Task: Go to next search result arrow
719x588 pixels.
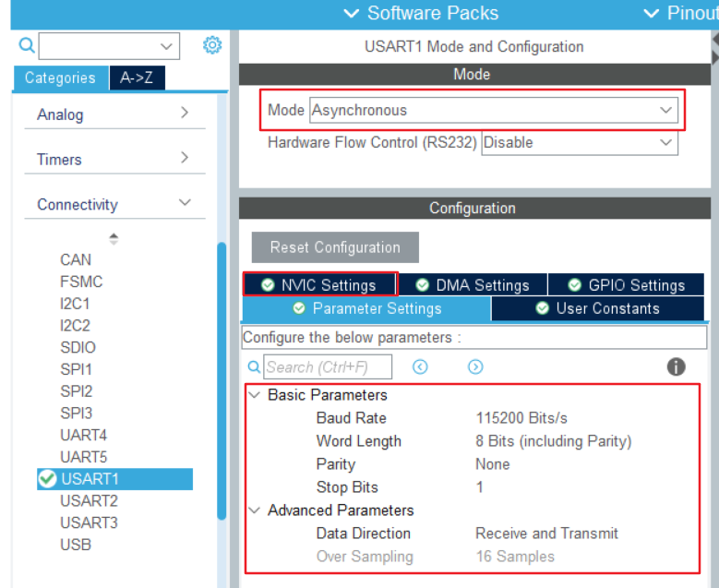Action: click(475, 367)
